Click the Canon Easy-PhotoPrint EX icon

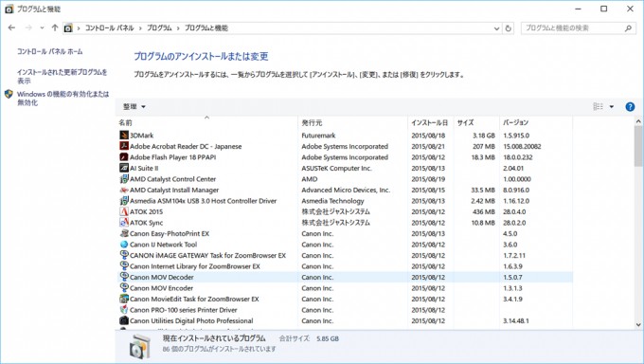(124, 233)
